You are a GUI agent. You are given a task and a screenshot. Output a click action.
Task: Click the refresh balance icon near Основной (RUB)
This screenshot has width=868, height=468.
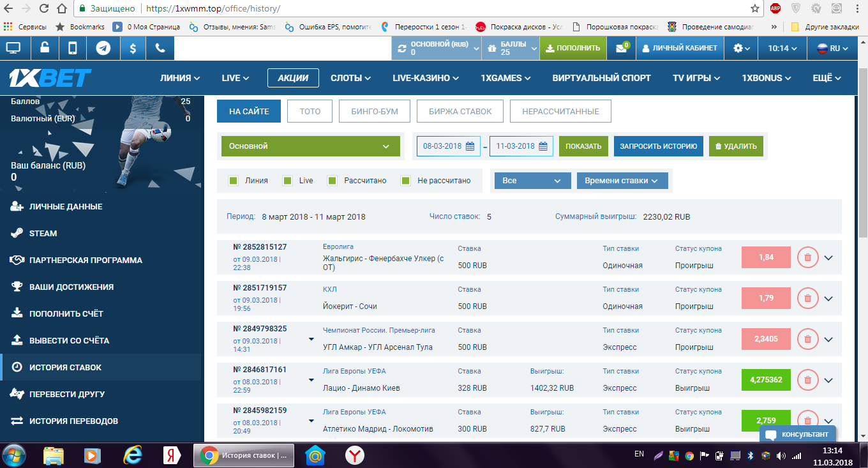point(401,49)
